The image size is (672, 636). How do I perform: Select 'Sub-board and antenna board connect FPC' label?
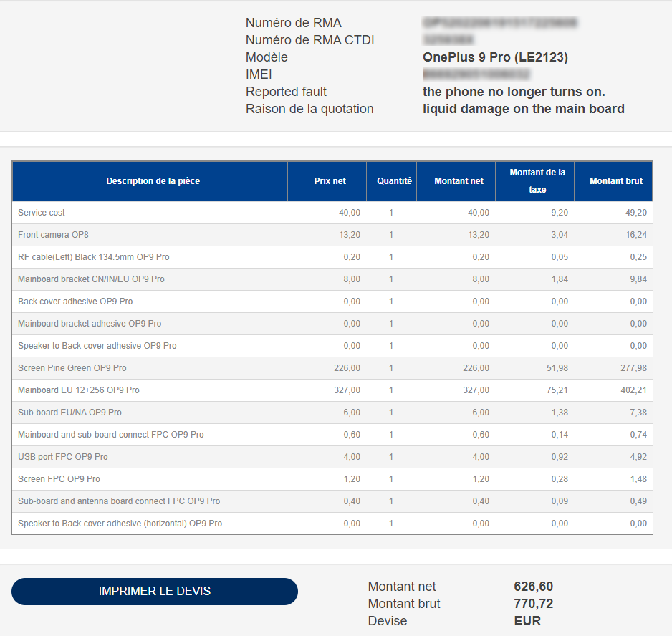[x=119, y=501]
